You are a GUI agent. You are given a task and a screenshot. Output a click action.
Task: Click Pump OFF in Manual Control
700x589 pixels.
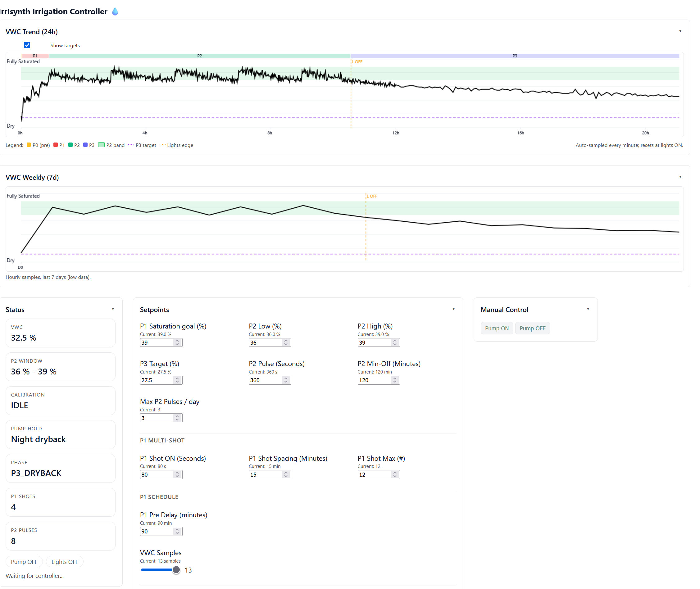point(532,328)
